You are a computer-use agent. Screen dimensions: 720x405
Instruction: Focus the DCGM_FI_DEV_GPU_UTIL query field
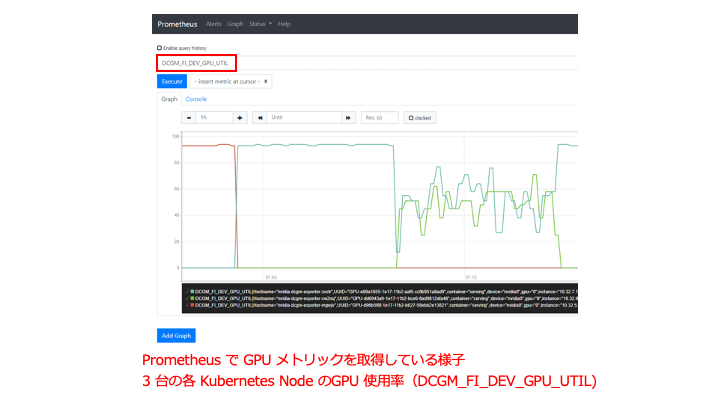pyautogui.click(x=367, y=63)
